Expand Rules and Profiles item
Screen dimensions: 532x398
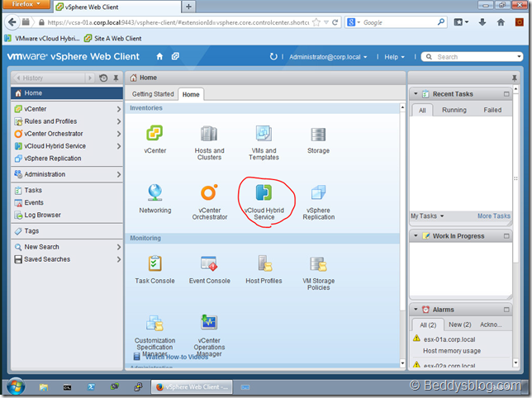[118, 121]
